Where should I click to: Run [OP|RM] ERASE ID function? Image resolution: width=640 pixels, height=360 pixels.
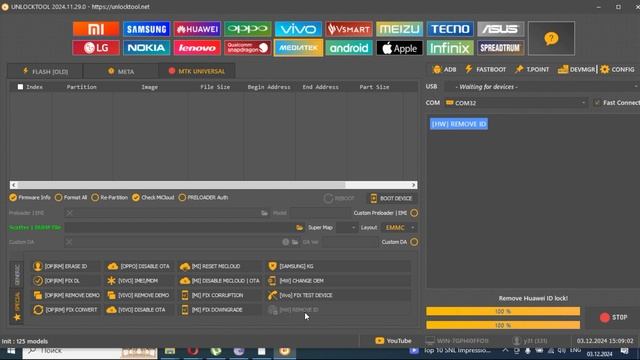pyautogui.click(x=65, y=266)
